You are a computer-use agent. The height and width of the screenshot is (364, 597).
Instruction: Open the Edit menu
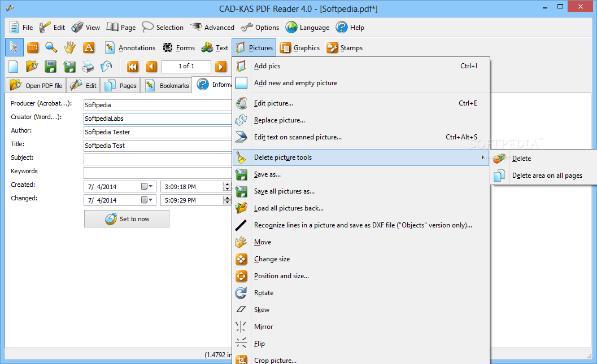52,28
